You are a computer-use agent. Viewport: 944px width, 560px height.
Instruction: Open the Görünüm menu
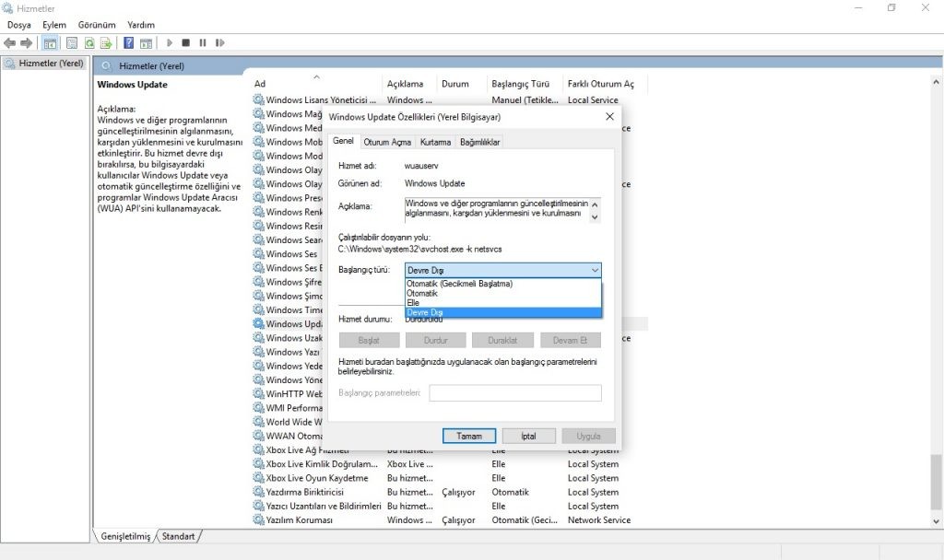(96, 25)
